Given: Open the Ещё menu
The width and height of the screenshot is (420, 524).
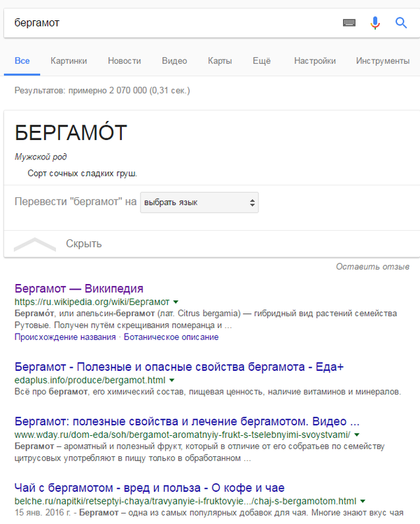Looking at the screenshot, I should (x=261, y=61).
